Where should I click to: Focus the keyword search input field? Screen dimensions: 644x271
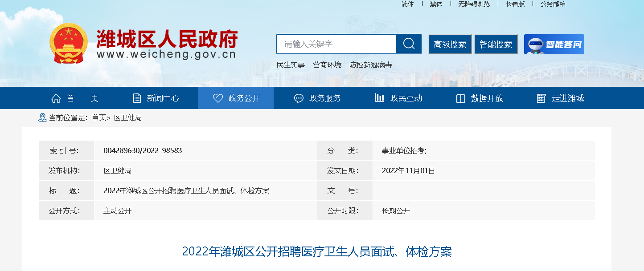pos(336,44)
